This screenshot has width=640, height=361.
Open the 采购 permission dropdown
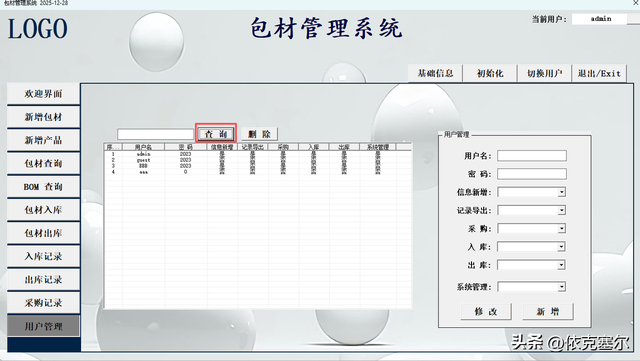[562, 229]
